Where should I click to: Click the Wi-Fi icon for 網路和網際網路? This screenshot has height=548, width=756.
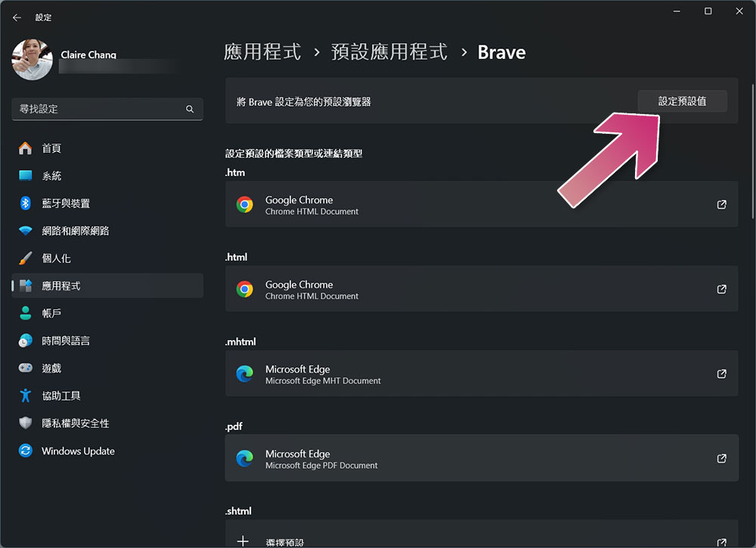(x=25, y=231)
